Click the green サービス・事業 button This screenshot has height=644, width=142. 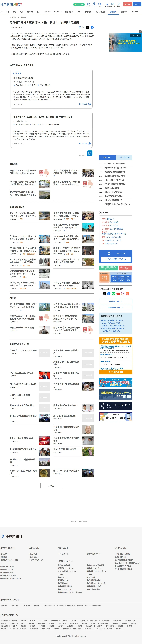79,5
